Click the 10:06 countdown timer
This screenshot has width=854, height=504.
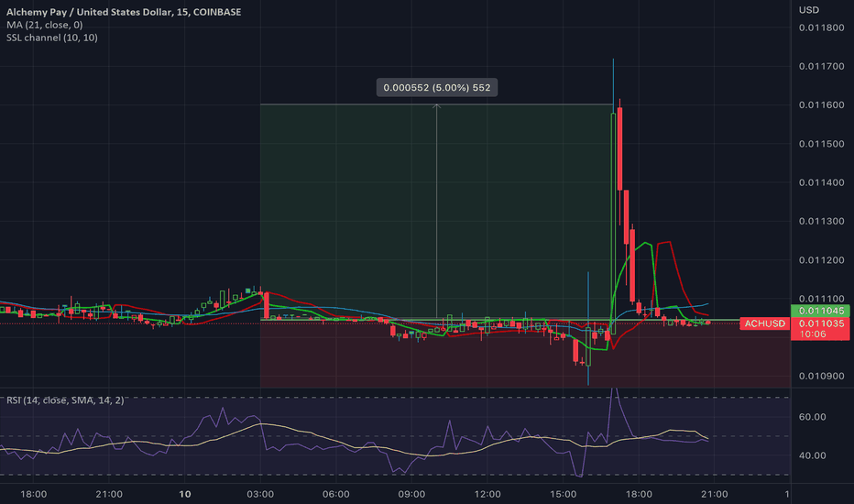point(813,334)
